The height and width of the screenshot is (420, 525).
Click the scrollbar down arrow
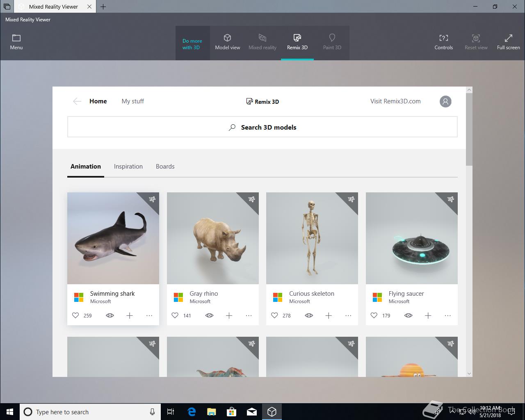469,374
